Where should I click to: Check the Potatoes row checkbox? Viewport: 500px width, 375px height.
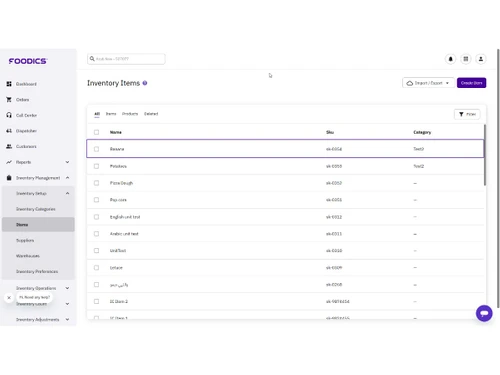[x=96, y=166]
